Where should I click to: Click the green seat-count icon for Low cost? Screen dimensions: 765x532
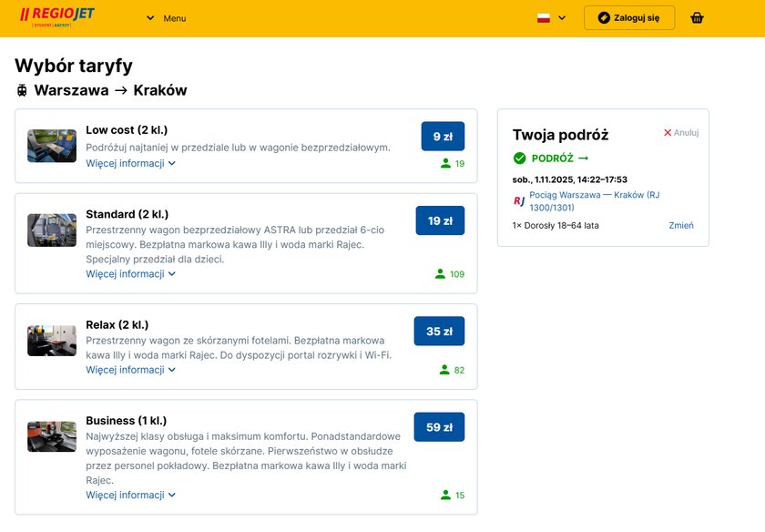point(445,164)
